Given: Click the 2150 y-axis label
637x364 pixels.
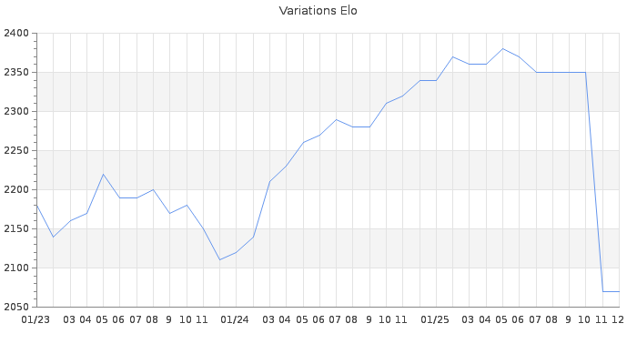Looking at the screenshot, I should click(16, 229).
